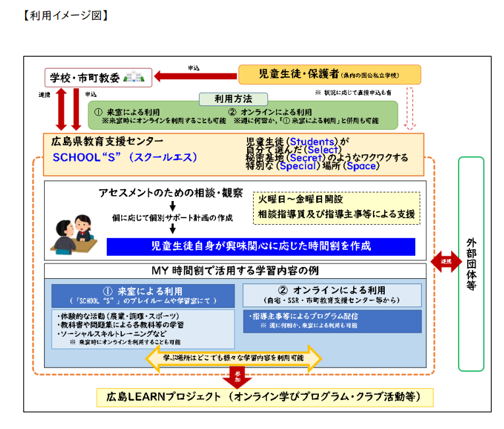Click the yellow double-headed arrow banner
504x429 pixels.
click(232, 358)
